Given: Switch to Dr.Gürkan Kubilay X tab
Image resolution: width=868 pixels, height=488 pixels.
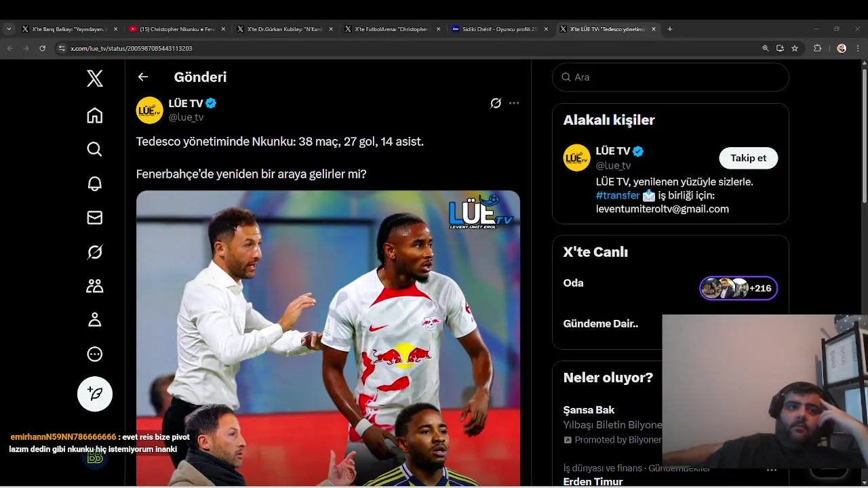Looking at the screenshot, I should [x=285, y=29].
